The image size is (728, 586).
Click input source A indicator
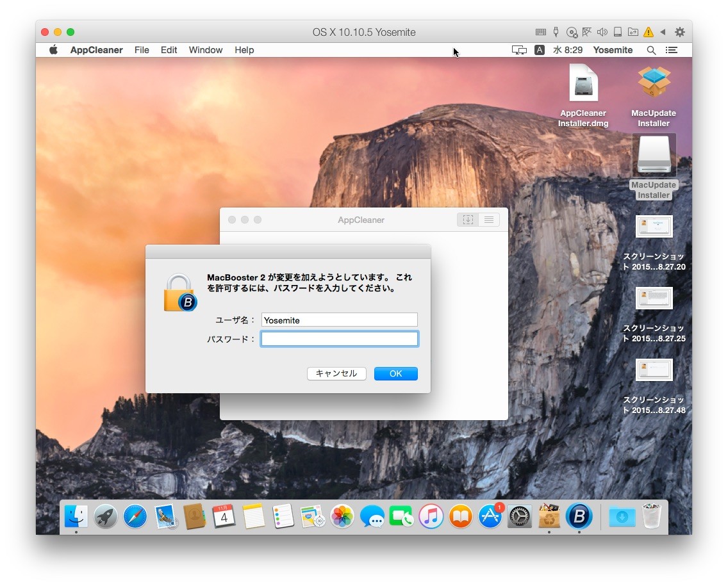540,50
